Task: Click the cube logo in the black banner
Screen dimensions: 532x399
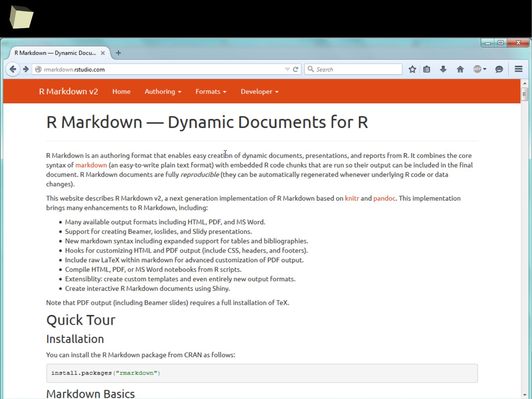Action: (x=21, y=17)
